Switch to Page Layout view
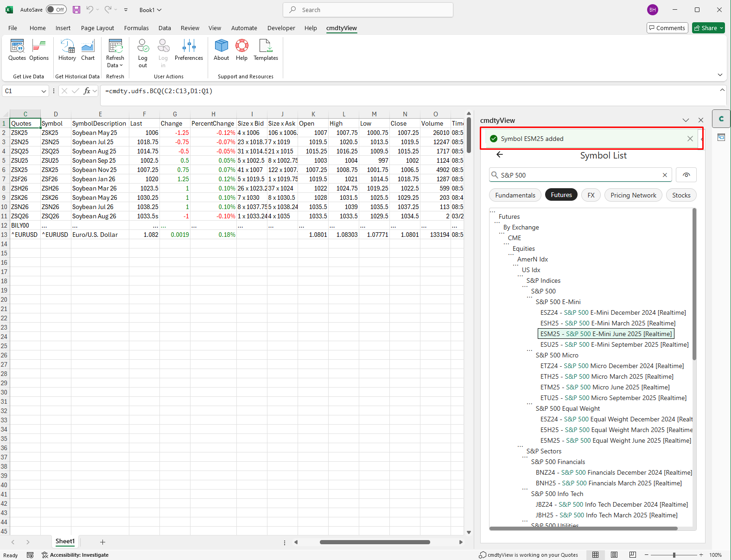731x560 pixels. point(614,555)
